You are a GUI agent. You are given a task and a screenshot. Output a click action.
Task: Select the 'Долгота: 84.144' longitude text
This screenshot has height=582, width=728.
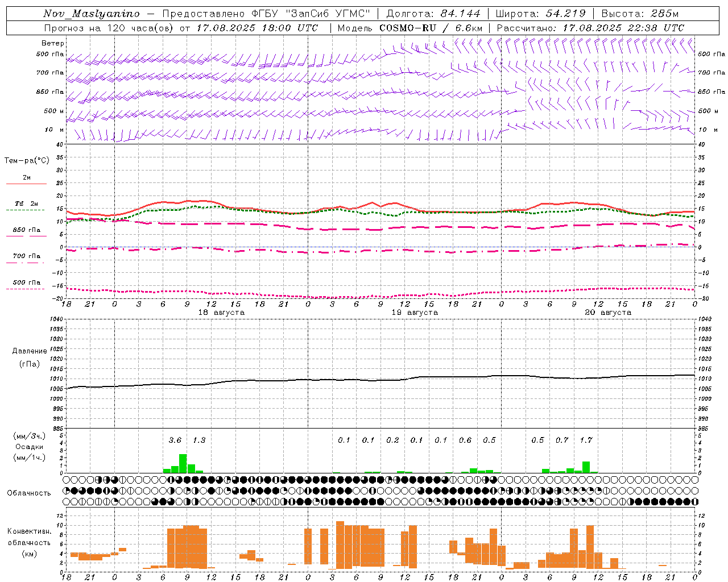click(433, 14)
